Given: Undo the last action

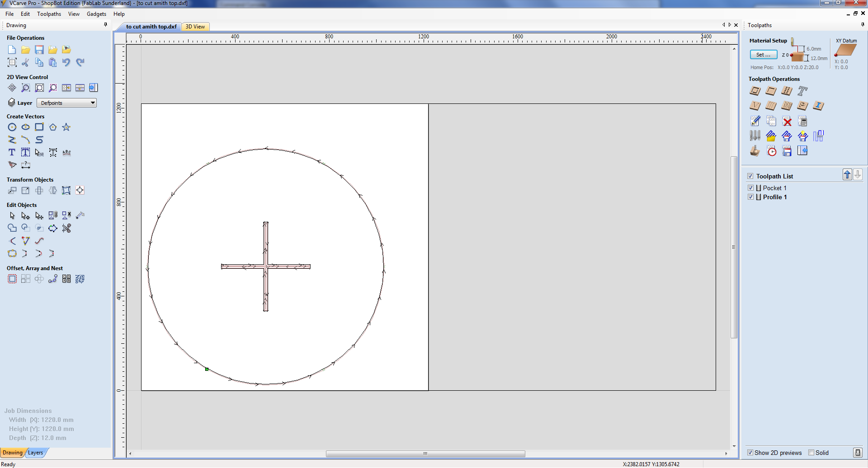Looking at the screenshot, I should click(66, 62).
